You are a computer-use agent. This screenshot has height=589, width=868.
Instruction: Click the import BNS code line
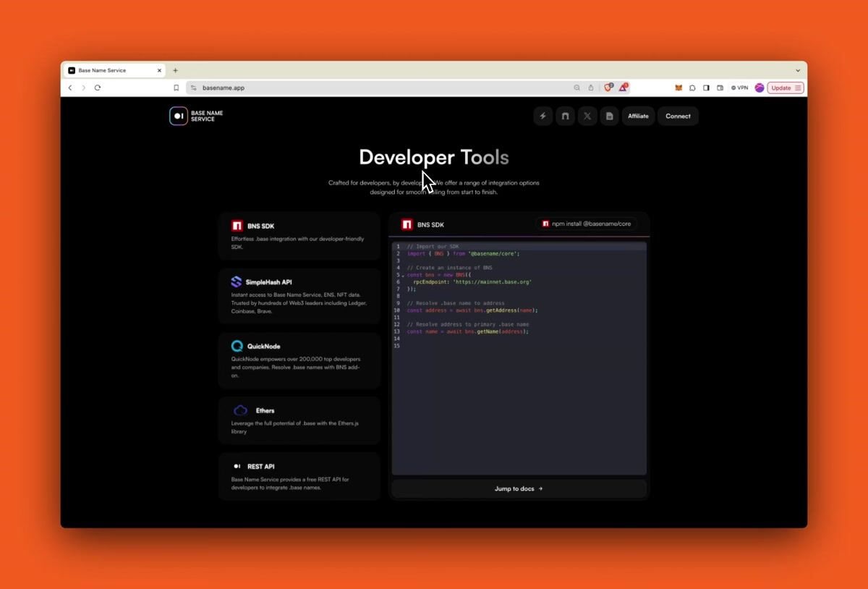click(463, 254)
